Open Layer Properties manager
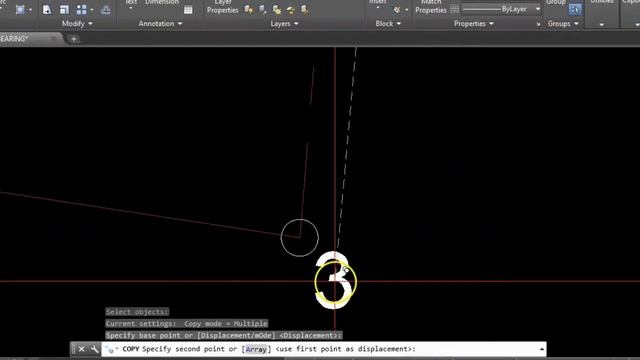 pos(222,7)
